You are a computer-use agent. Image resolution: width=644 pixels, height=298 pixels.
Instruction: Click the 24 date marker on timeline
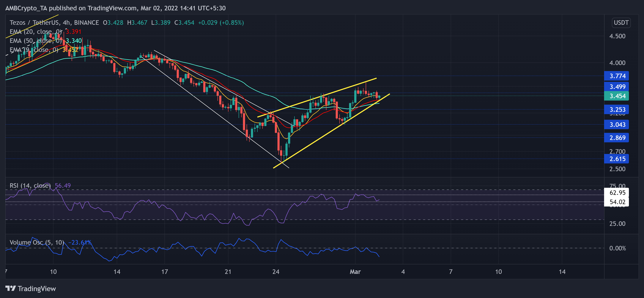[276, 272]
